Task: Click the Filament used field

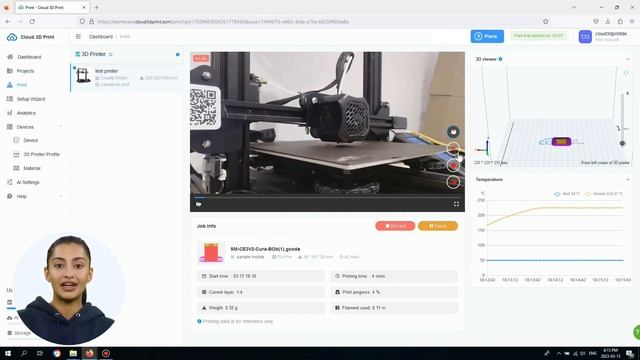Action: (x=394, y=308)
